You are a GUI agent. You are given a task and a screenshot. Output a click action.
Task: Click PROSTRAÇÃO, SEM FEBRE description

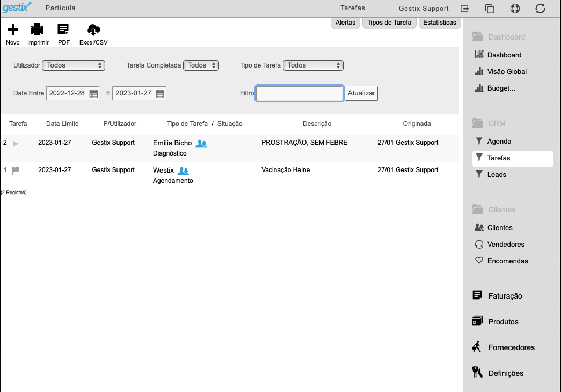click(x=304, y=143)
